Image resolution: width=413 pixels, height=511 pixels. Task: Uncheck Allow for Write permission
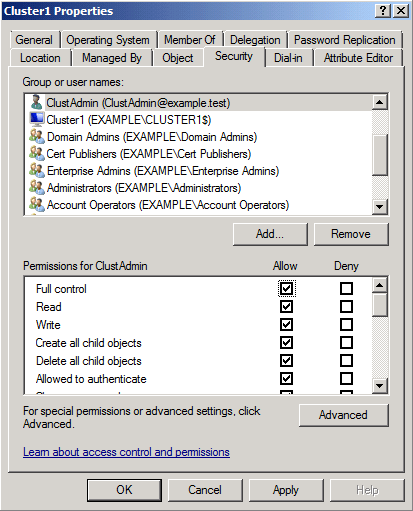coord(286,325)
